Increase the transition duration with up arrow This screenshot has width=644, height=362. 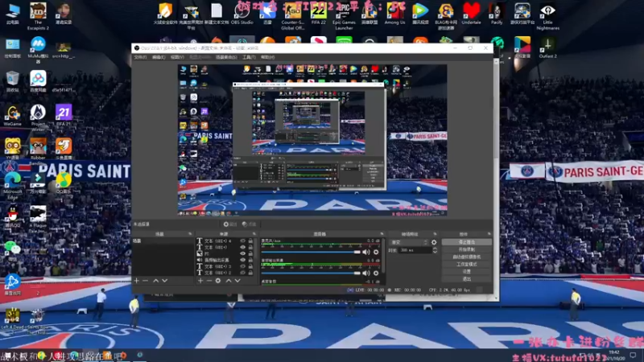click(x=435, y=249)
